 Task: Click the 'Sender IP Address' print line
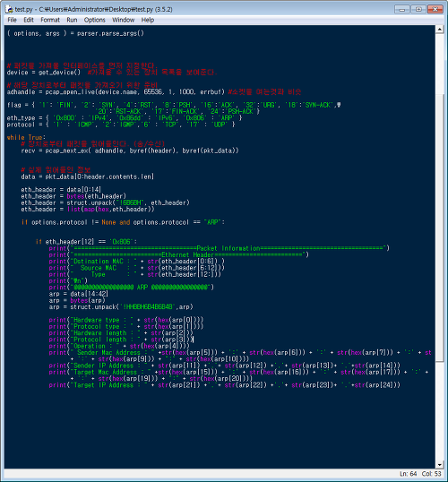point(225,366)
